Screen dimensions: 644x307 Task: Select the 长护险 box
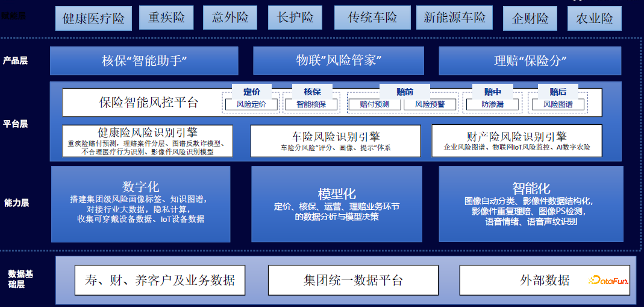click(x=295, y=17)
